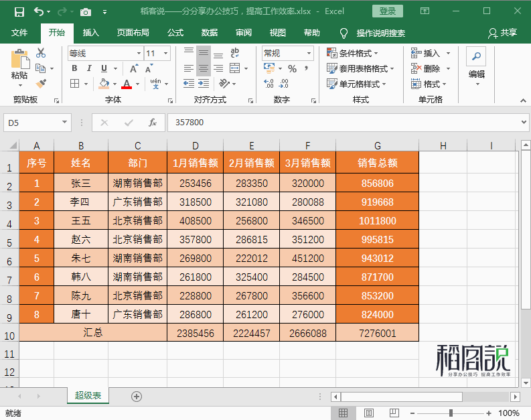Screen dimensions: 531x420
Task: Click the Insert Function fx icon
Action: coord(153,123)
